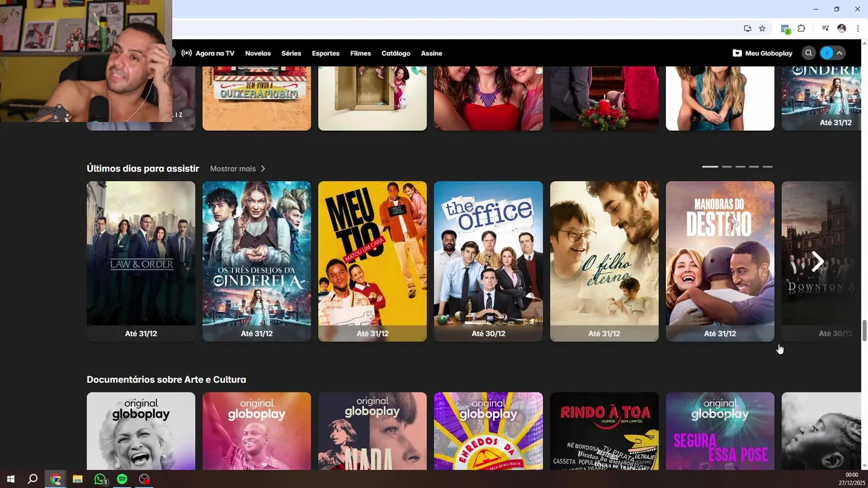This screenshot has height=488, width=868.
Task: Open the Assine subscription link
Action: (431, 53)
